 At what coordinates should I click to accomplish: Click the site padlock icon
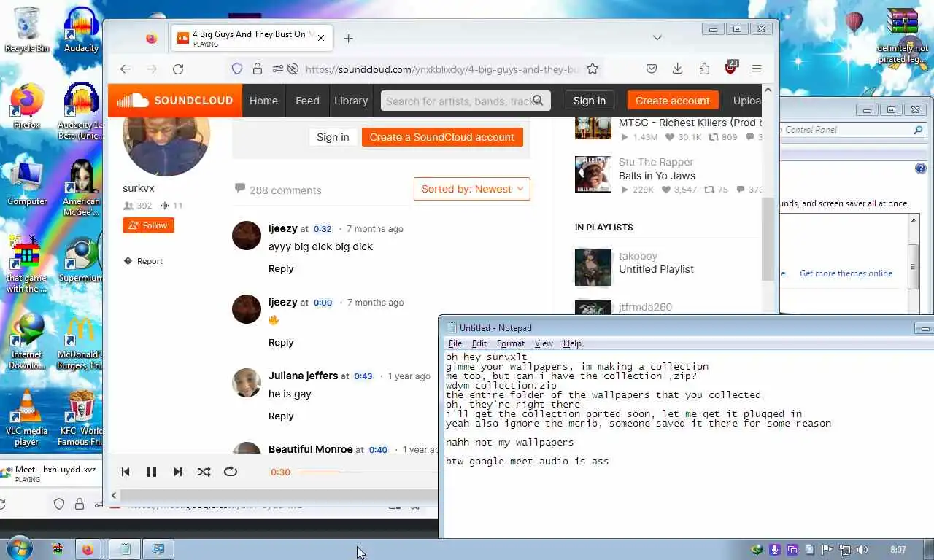point(258,69)
